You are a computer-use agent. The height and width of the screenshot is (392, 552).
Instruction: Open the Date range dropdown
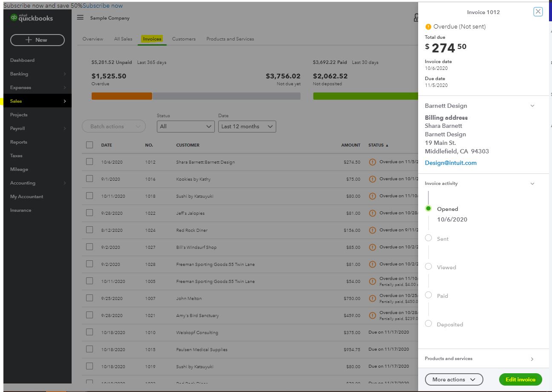tap(247, 127)
